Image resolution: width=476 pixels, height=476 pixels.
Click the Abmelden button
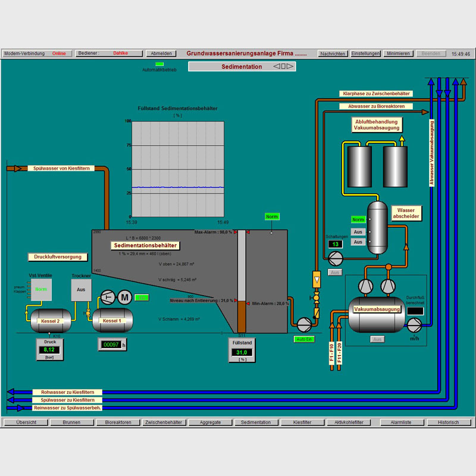tap(162, 54)
